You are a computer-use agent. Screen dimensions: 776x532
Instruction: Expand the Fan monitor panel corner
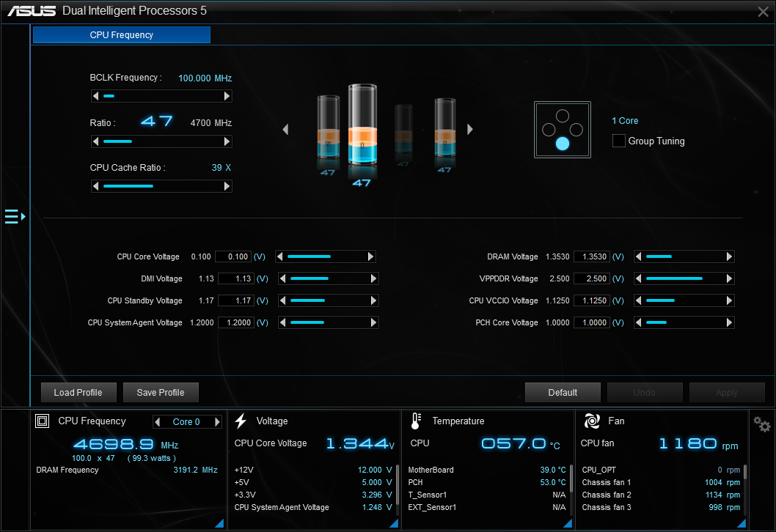[742, 523]
